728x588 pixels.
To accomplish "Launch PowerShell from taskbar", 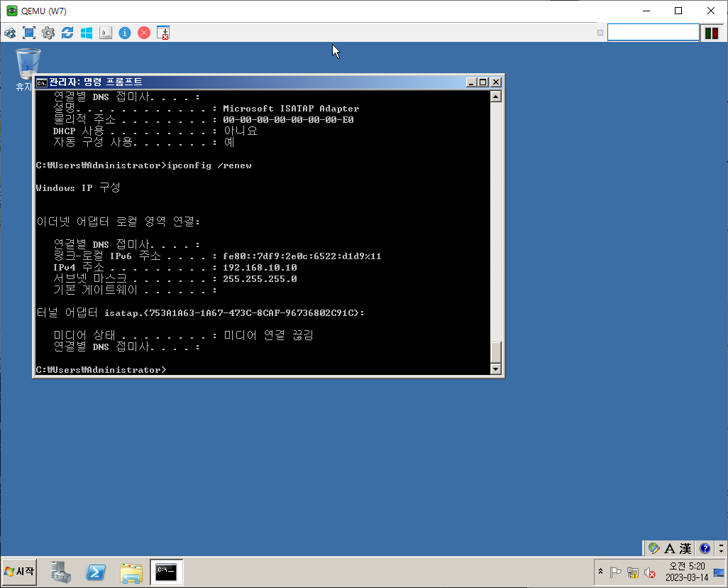I will 96,572.
